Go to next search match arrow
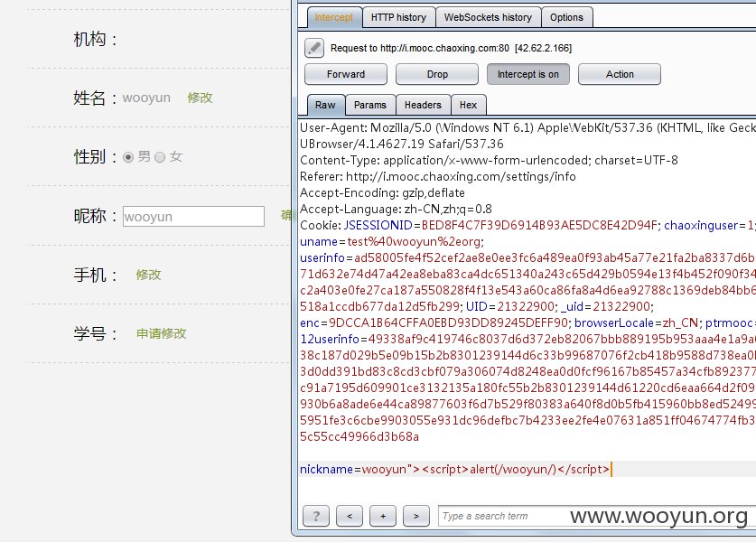 [x=416, y=516]
